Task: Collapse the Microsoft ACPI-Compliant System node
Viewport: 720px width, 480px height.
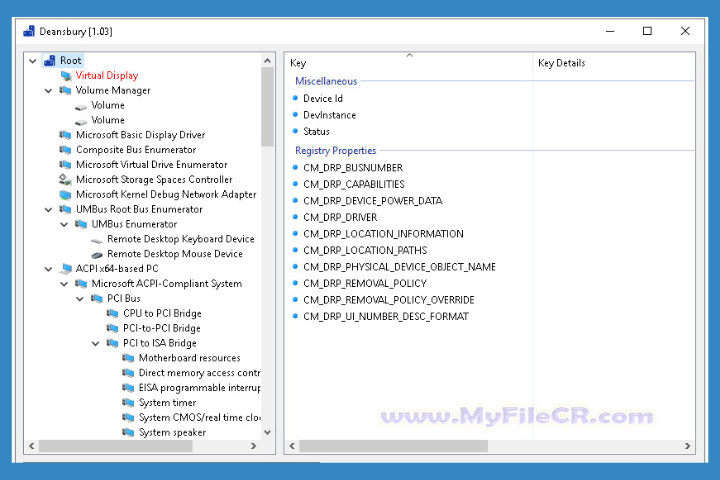Action: (64, 284)
